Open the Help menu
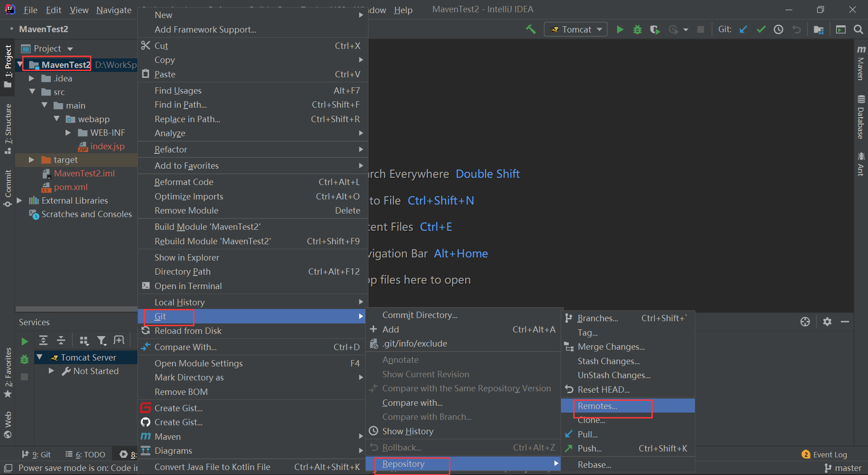The width and height of the screenshot is (868, 475). [403, 10]
